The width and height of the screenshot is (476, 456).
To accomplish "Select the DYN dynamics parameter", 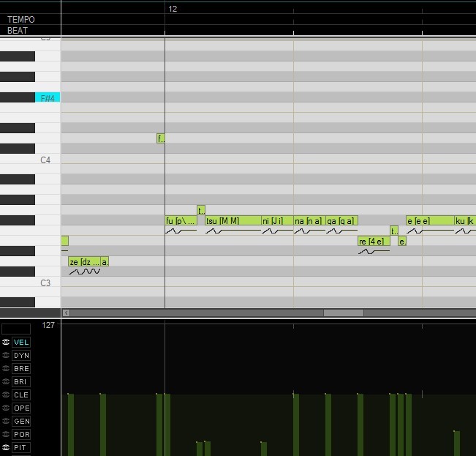I will [x=21, y=355].
